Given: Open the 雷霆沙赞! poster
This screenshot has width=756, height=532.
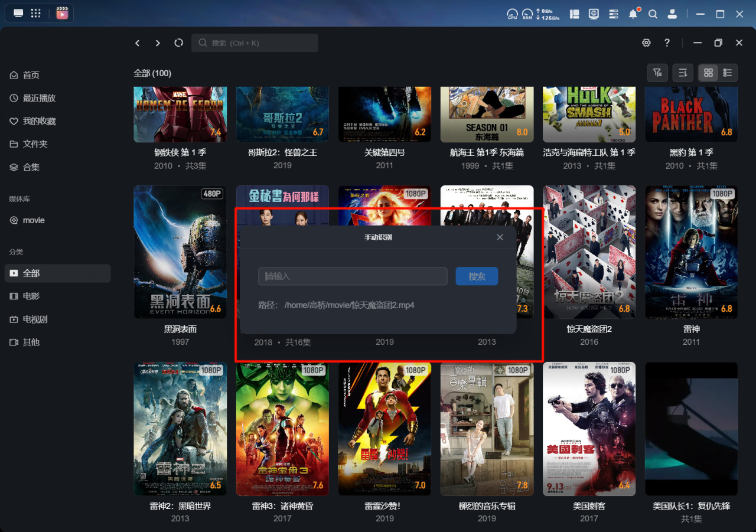Looking at the screenshot, I should tap(384, 429).
